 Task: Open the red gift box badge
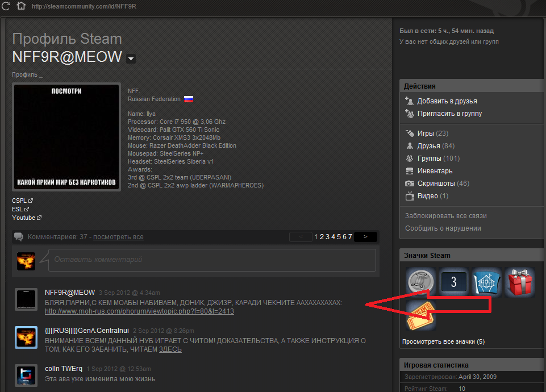click(x=519, y=282)
